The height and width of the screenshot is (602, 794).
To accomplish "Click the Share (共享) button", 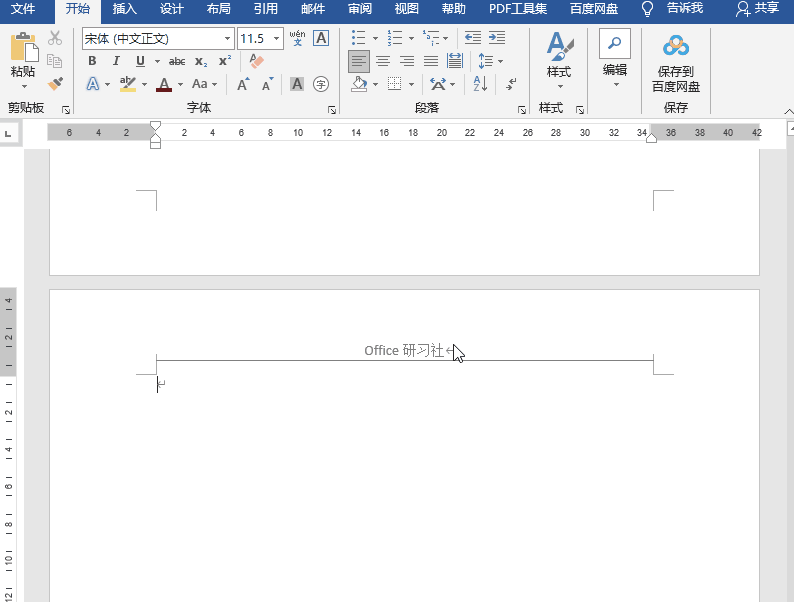I will point(758,9).
